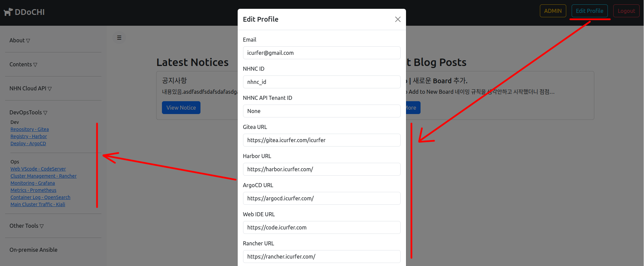644x266 pixels.
Task: Open the Monitoring - Grafana link
Action: 32,183
